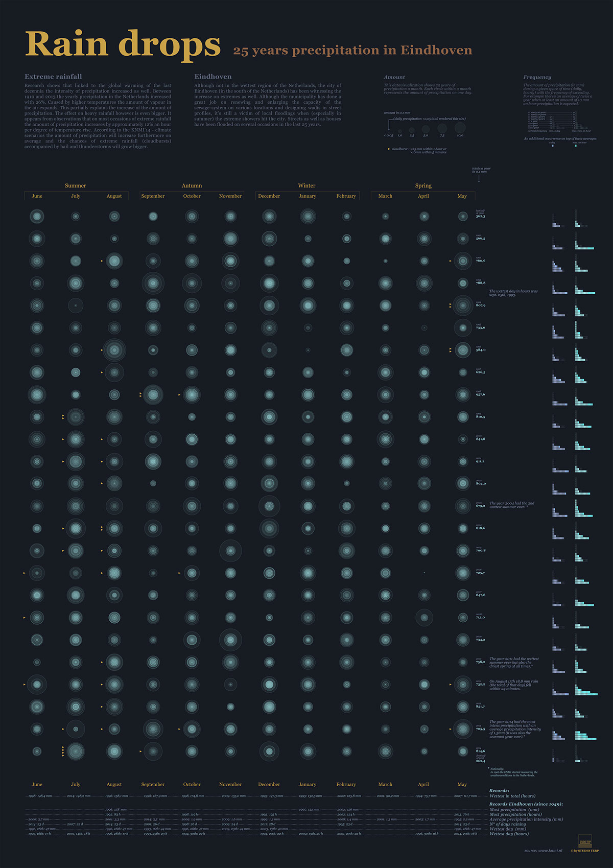The width and height of the screenshot is (613, 868).
Task: Click the 'February' header under Winter
Action: pyautogui.click(x=346, y=196)
